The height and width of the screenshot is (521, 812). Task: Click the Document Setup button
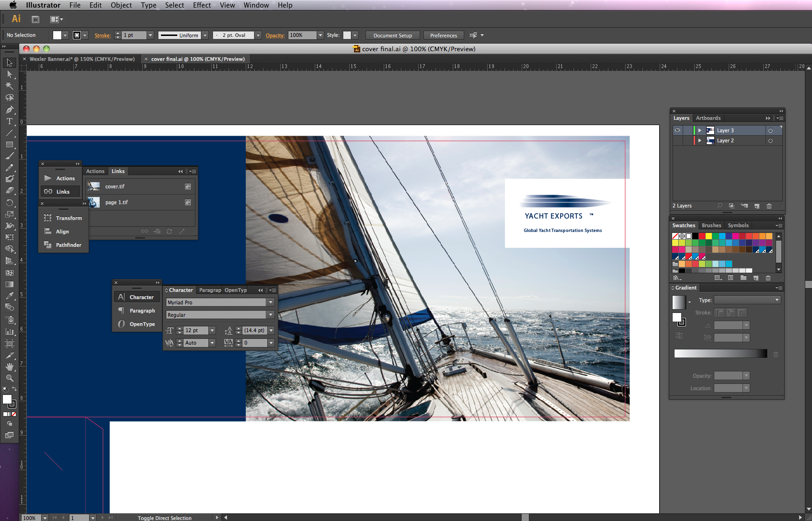(x=392, y=35)
